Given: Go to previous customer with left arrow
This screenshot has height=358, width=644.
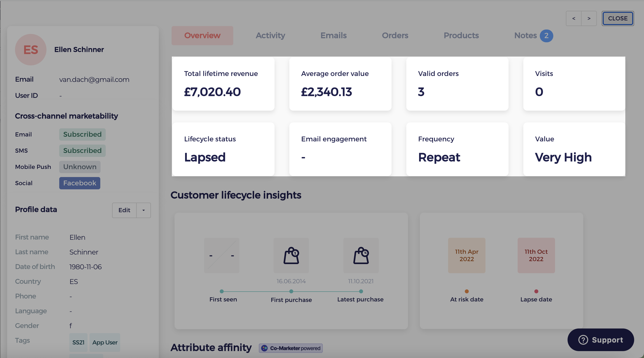Looking at the screenshot, I should (x=574, y=18).
